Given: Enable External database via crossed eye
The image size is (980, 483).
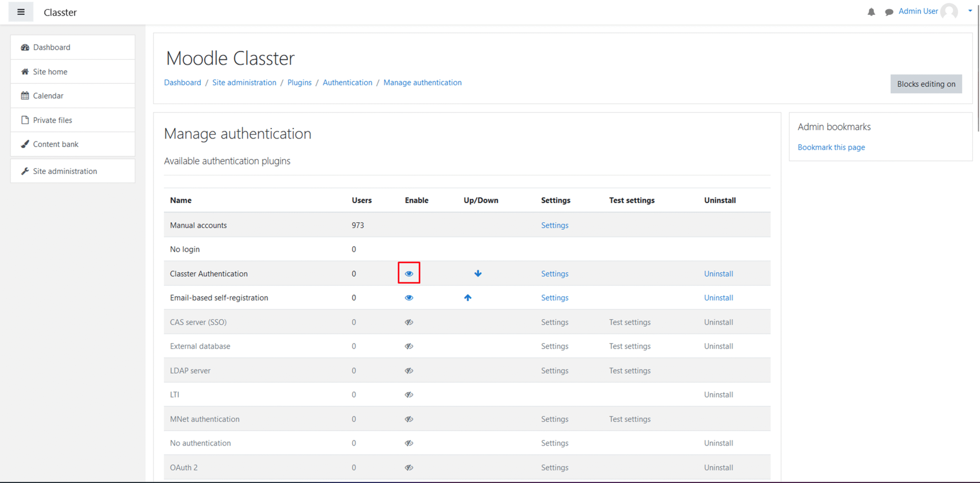Looking at the screenshot, I should point(409,346).
